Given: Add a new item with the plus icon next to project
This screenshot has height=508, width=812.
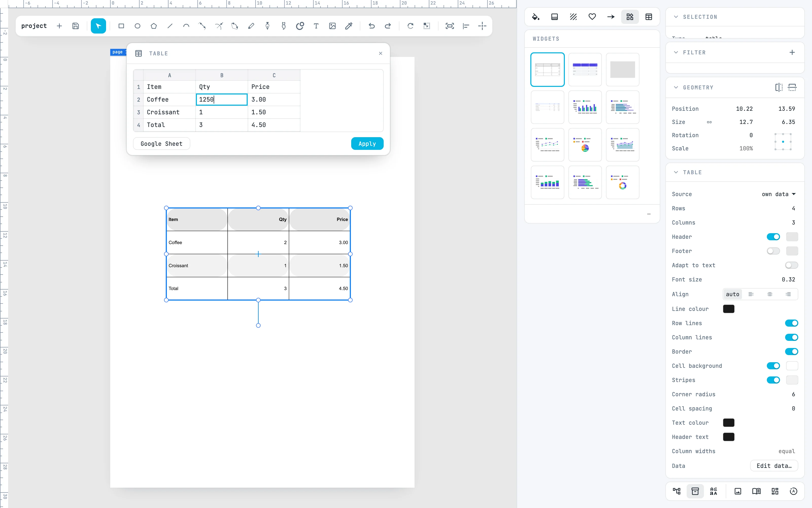Looking at the screenshot, I should coord(59,26).
